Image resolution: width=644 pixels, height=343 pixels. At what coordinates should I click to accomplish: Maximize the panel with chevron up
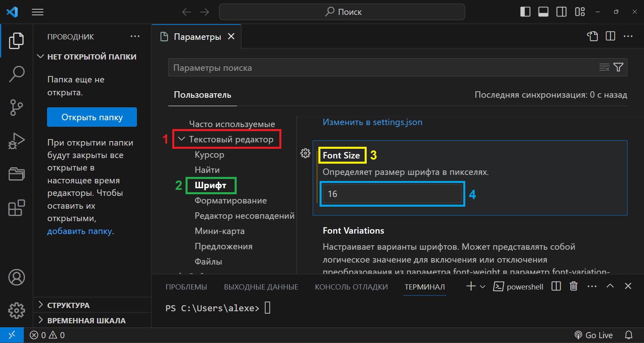[x=610, y=286]
